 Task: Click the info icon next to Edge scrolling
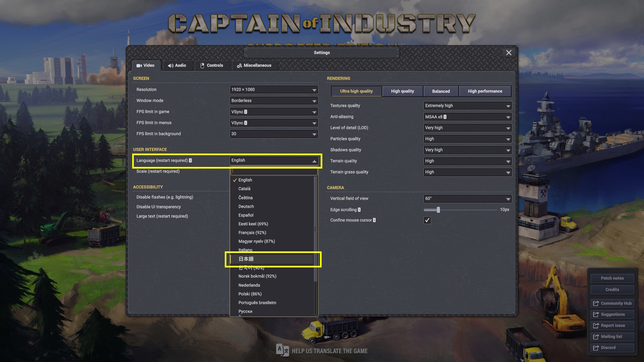[359, 210]
